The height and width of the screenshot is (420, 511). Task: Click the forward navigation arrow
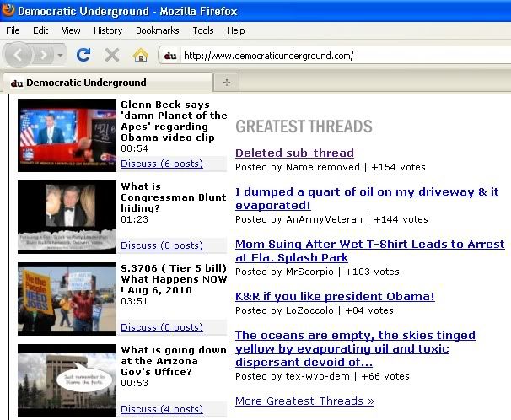43,56
